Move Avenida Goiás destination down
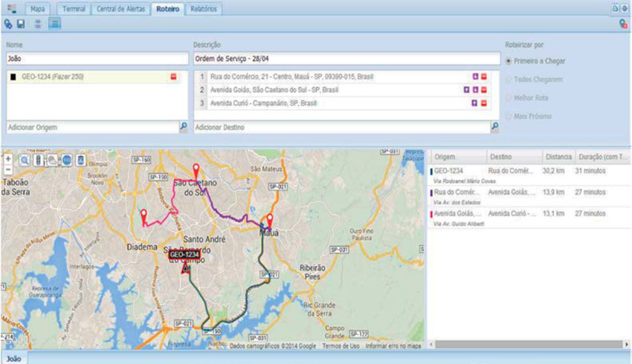This screenshot has height=364, width=632. (475, 90)
